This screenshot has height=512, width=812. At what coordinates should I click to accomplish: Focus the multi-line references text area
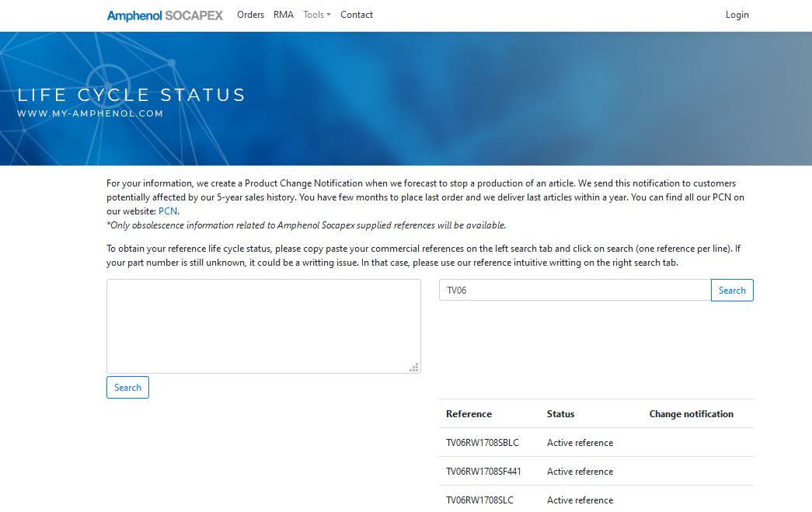pyautogui.click(x=263, y=326)
